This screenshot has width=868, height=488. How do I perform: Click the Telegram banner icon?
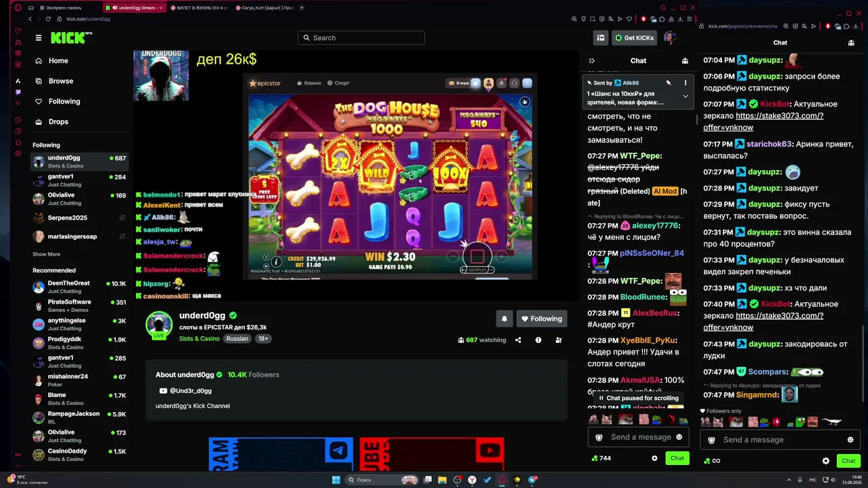point(338,450)
